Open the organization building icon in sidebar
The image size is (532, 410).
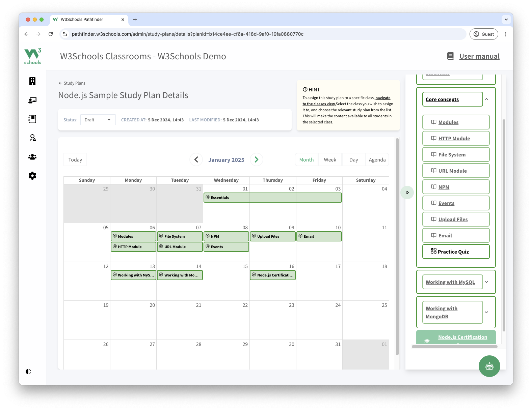pyautogui.click(x=32, y=81)
